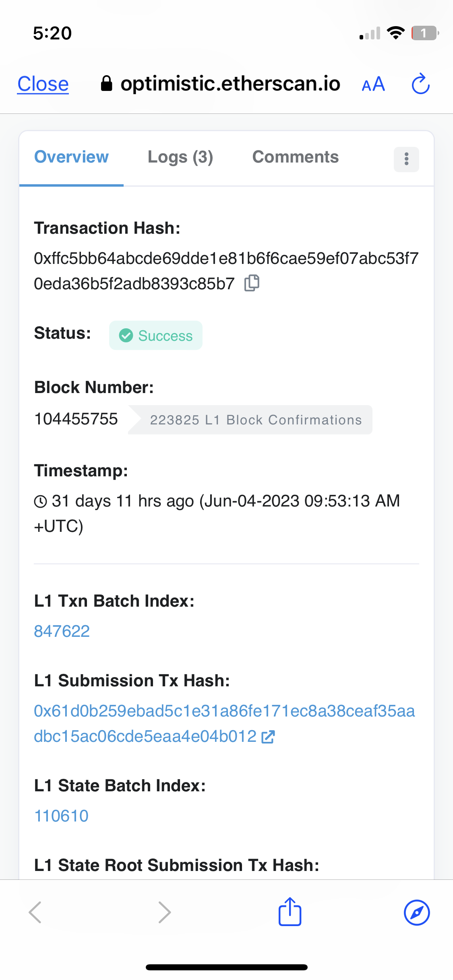Tap the forward navigation arrow
Screen dimensions: 453x980
pos(164,912)
